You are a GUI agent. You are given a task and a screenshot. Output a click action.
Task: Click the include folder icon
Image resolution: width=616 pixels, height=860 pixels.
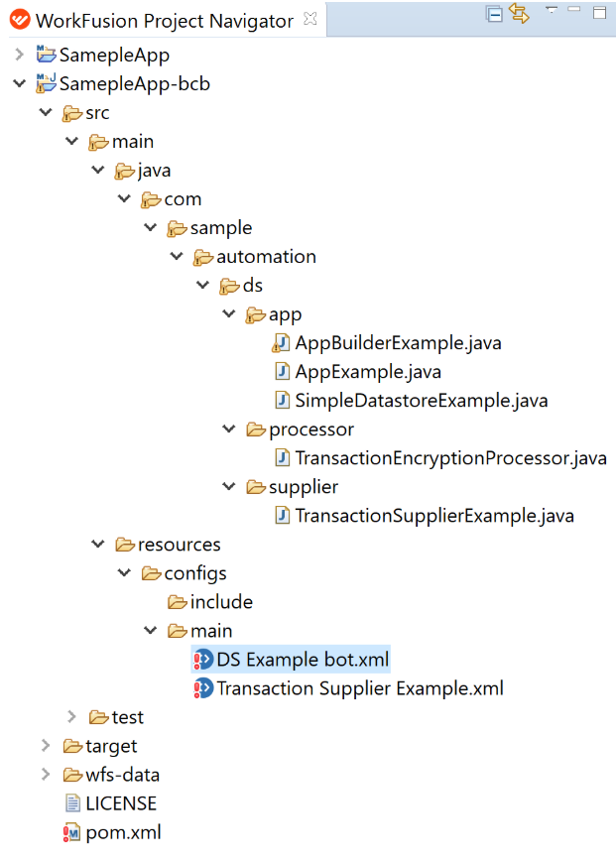[178, 602]
